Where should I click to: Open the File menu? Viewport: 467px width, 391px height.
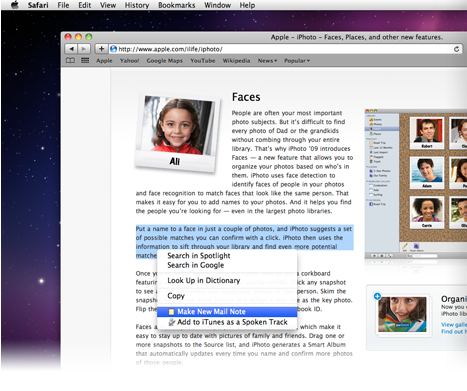[63, 5]
